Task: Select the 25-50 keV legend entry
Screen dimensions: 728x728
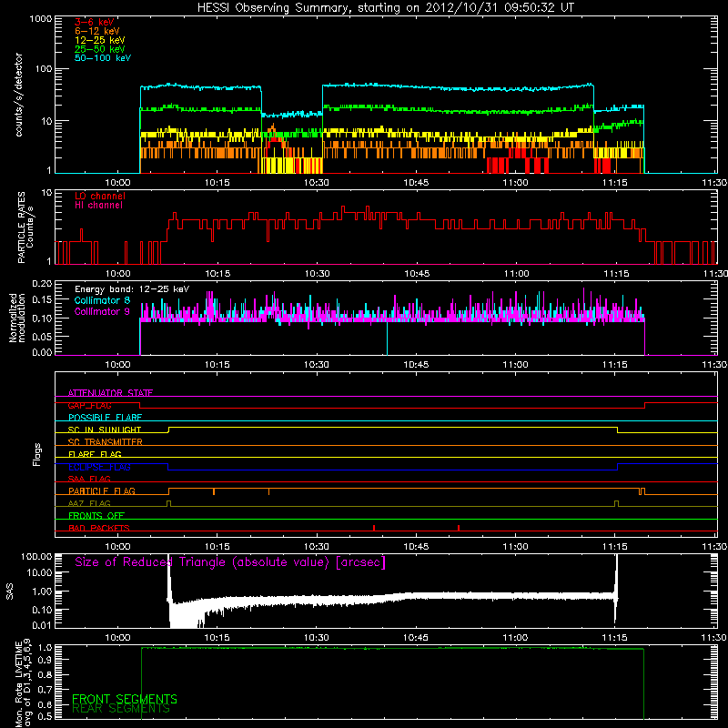Action: [x=100, y=49]
